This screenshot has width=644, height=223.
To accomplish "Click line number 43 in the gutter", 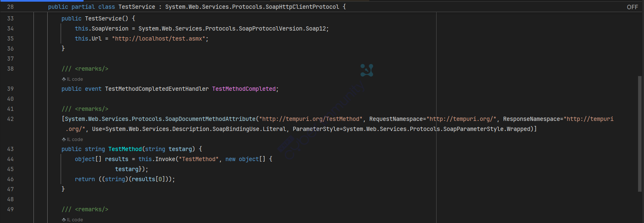I will pyautogui.click(x=10, y=149).
